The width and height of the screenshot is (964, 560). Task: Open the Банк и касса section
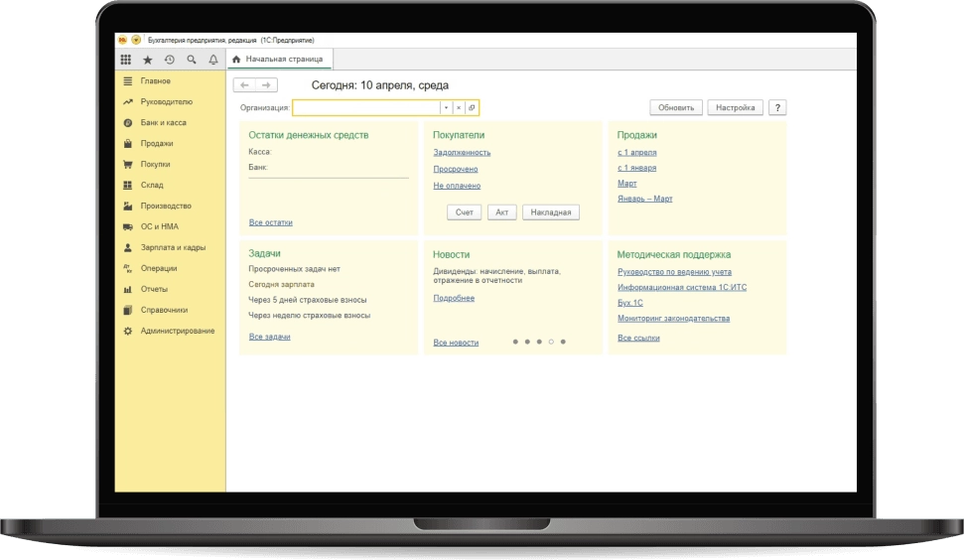point(163,122)
